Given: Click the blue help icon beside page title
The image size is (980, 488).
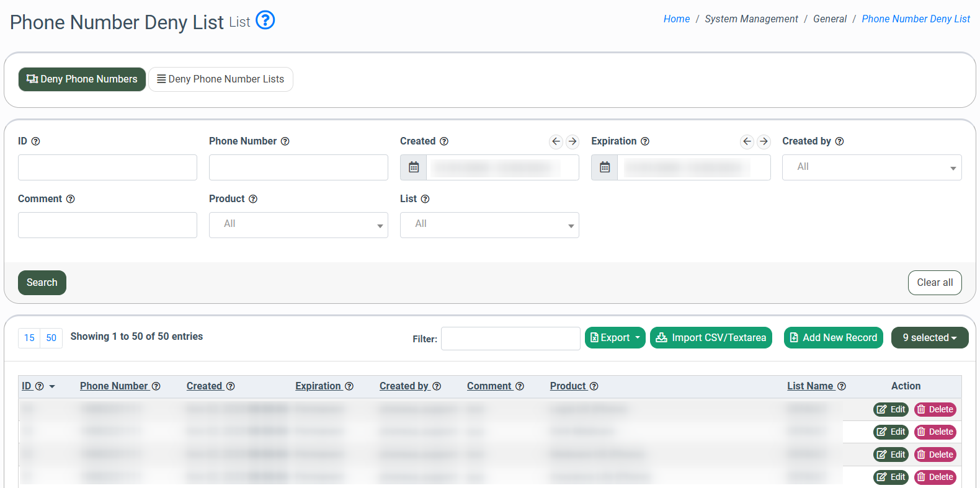Looking at the screenshot, I should [265, 20].
